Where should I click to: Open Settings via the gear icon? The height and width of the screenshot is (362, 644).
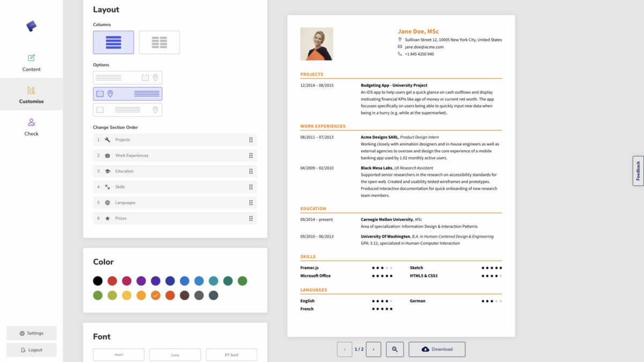[x=31, y=333]
